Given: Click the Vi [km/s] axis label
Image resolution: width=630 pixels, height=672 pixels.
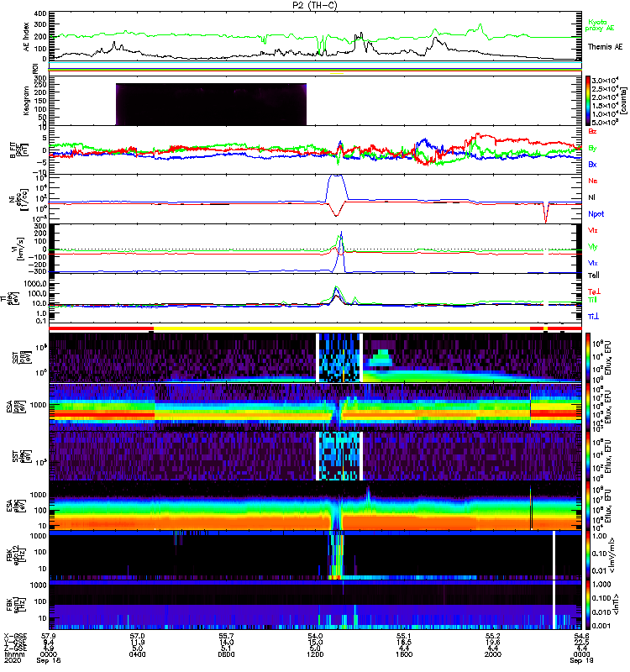Looking at the screenshot, I should pyautogui.click(x=17, y=249).
